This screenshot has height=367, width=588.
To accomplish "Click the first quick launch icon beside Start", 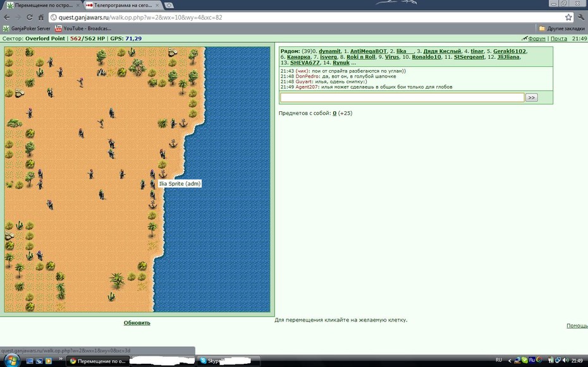I will pyautogui.click(x=30, y=361).
